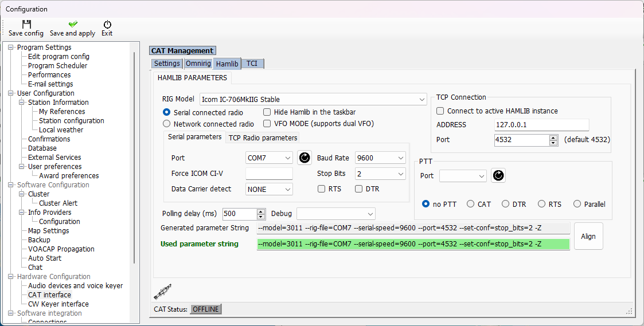Select CAT as PTT method
Viewport: 644px width, 326px height.
pos(470,203)
